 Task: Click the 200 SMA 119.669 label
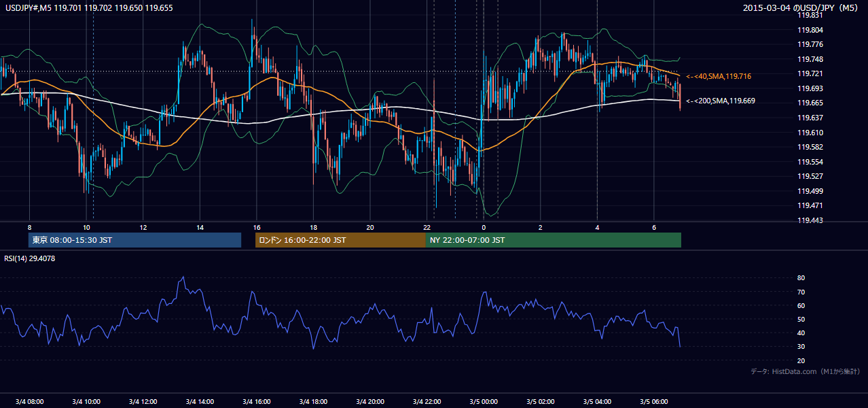[721, 101]
